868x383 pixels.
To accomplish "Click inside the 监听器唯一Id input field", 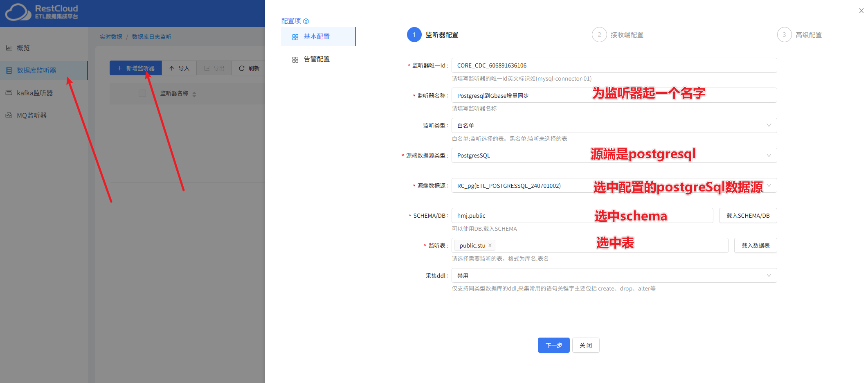I will [x=573, y=65].
